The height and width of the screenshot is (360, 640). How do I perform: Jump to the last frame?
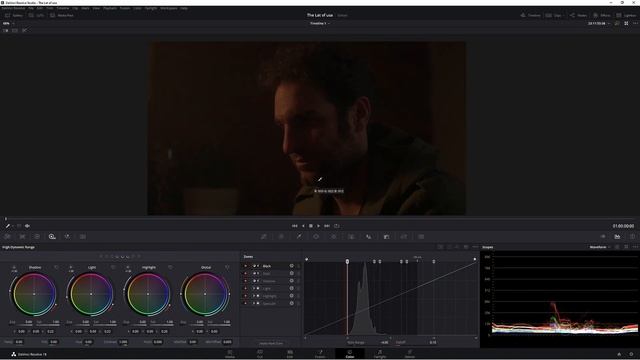327,226
